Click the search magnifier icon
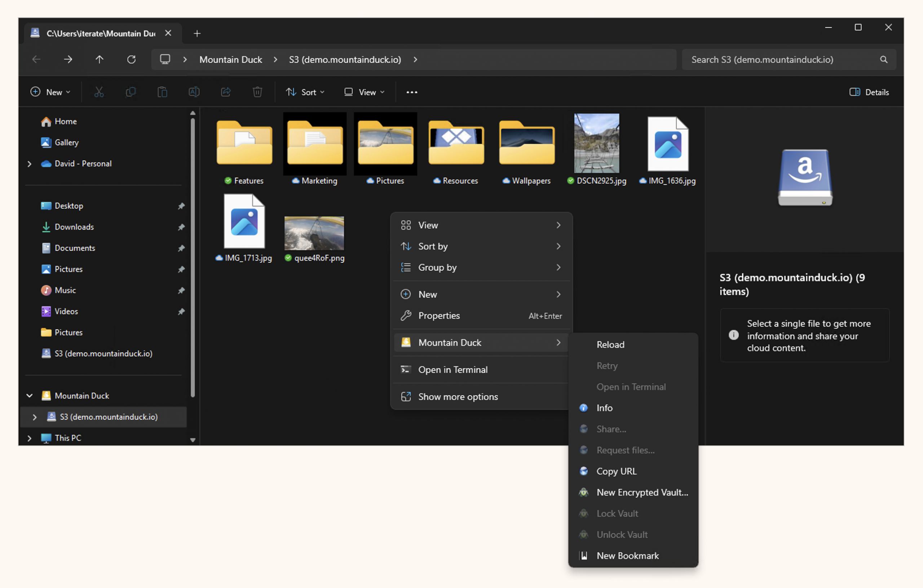The height and width of the screenshot is (588, 923). [x=884, y=59]
